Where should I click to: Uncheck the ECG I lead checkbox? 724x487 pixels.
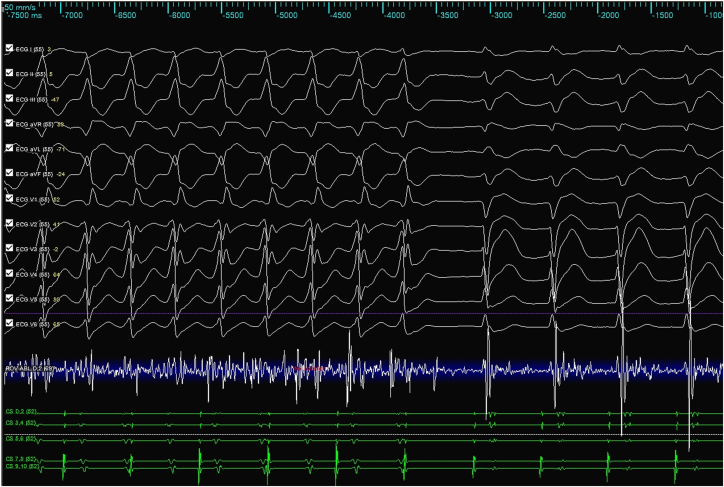pyautogui.click(x=10, y=48)
